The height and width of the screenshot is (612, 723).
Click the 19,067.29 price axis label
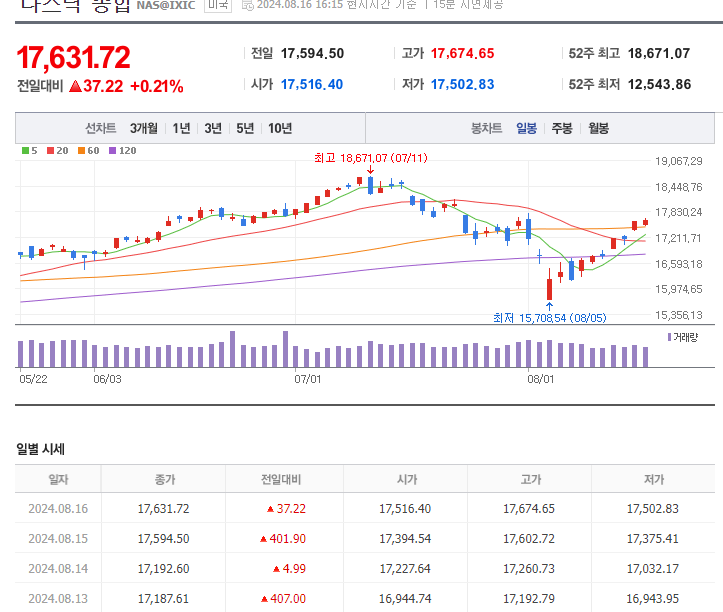point(679,161)
